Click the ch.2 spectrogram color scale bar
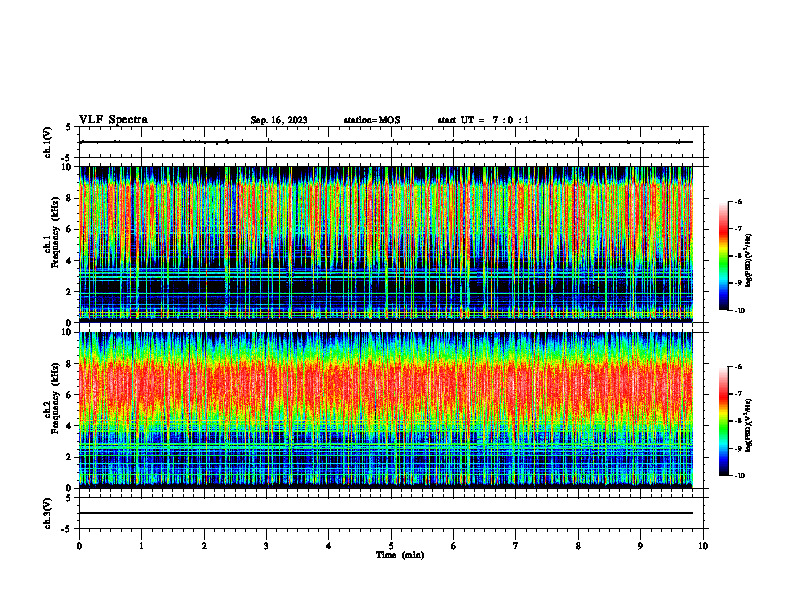The width and height of the screenshot is (792, 612). 724,421
